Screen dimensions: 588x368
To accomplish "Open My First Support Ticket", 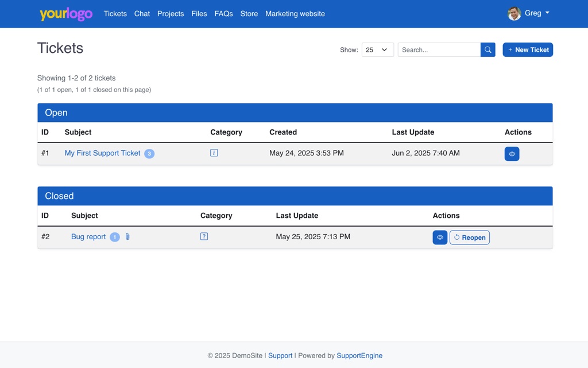I will tap(102, 153).
